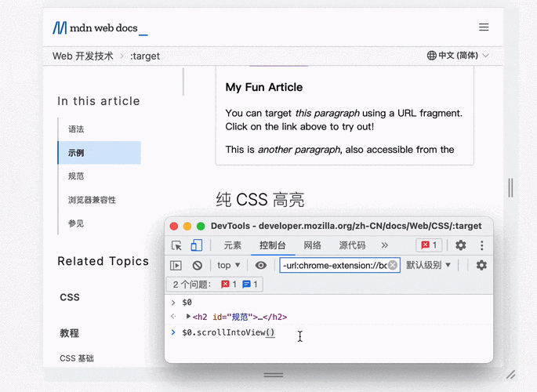The height and width of the screenshot is (392, 537).
Task: Click the 教程 sidebar heading
Action: [x=70, y=333]
